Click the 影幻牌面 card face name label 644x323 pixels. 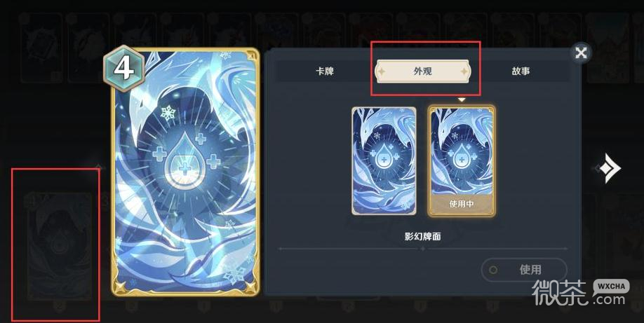tap(422, 236)
